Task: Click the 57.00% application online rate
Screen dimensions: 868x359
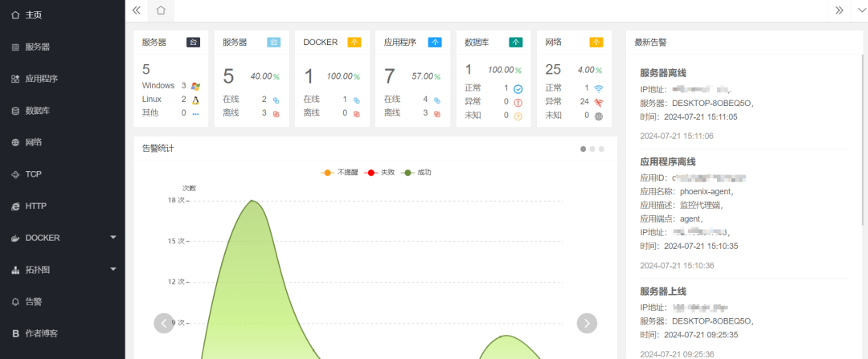Action: tap(426, 76)
